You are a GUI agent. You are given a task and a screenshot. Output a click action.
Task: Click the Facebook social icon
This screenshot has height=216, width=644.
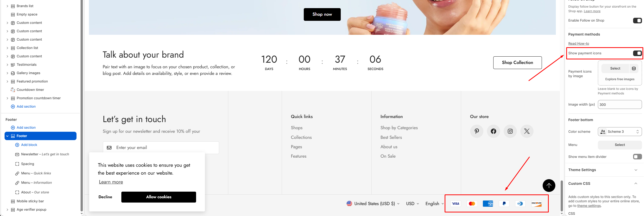click(493, 131)
